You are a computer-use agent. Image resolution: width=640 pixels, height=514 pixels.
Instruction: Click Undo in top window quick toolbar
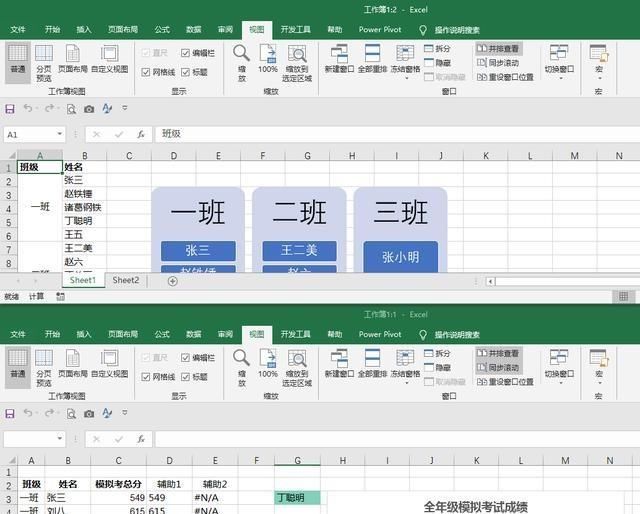(x=28, y=108)
